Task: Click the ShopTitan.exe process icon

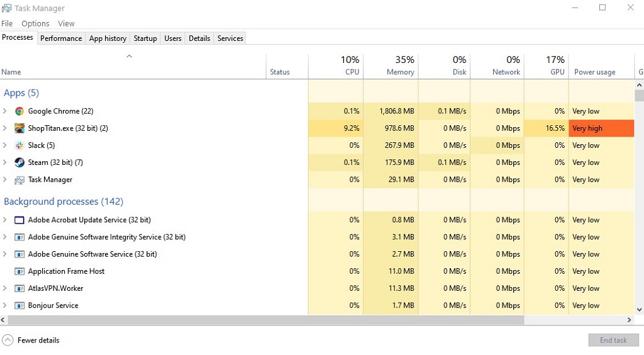Action: pyautogui.click(x=19, y=128)
